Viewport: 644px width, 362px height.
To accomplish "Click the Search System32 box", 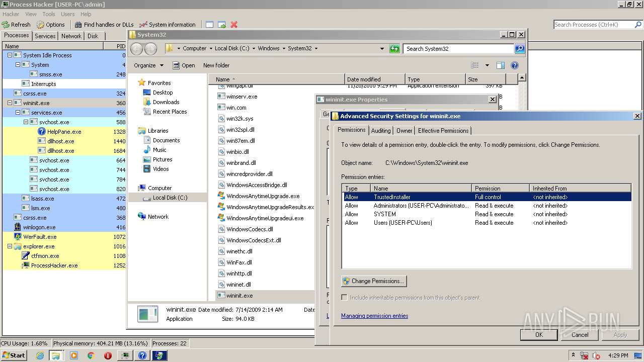I will 458,49.
